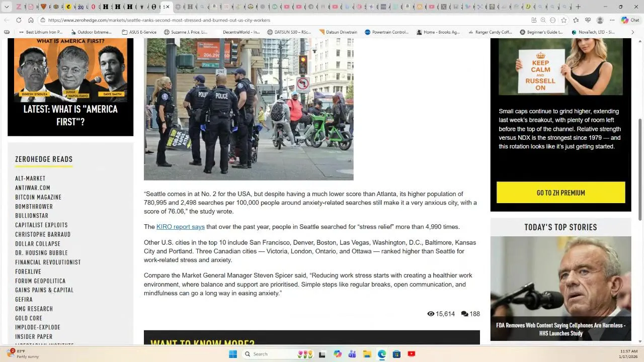Viewport: 644px width, 362px height.
Task: Close the active browser tab
Action: coord(168,7)
